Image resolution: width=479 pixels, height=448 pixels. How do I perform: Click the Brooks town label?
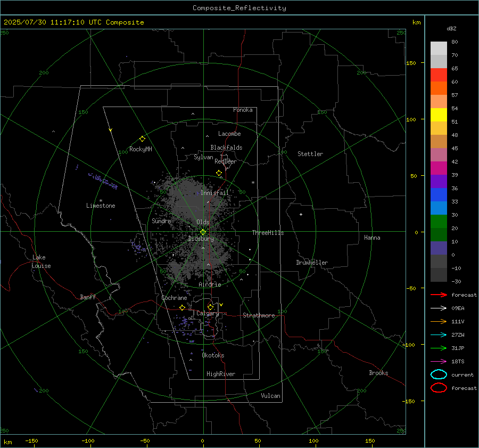coord(378,373)
